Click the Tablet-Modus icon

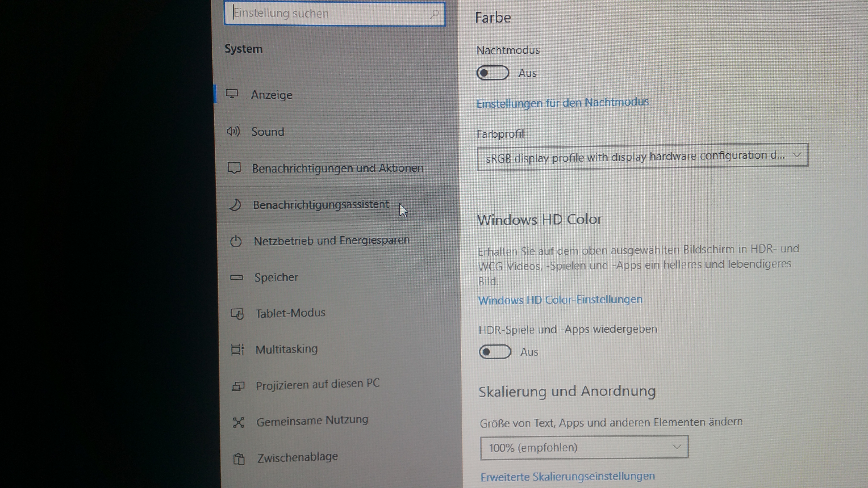(237, 314)
